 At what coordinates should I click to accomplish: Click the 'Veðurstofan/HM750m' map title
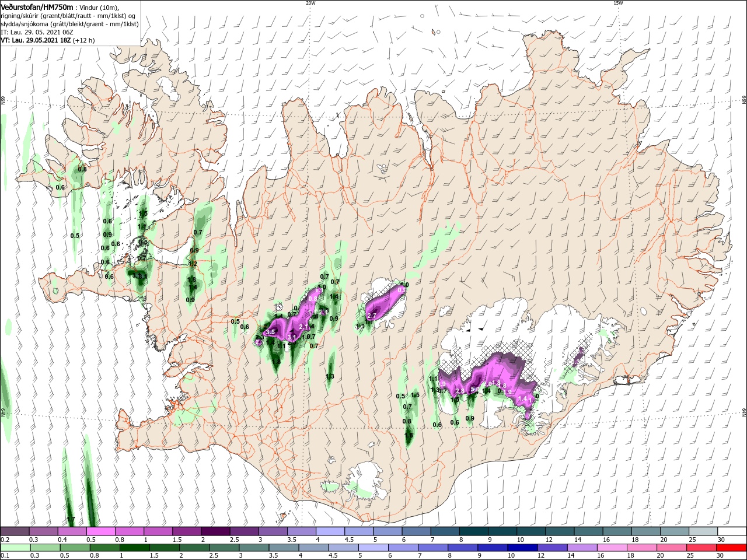(x=37, y=6)
